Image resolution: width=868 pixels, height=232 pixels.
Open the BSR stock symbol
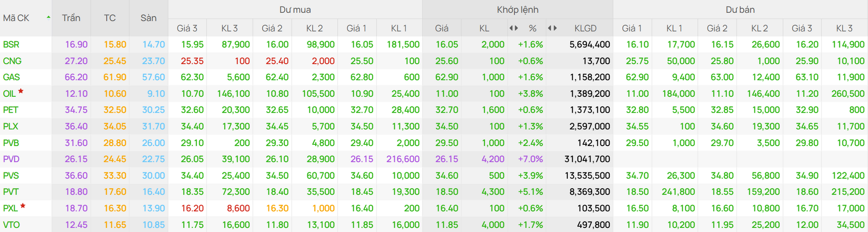click(11, 44)
